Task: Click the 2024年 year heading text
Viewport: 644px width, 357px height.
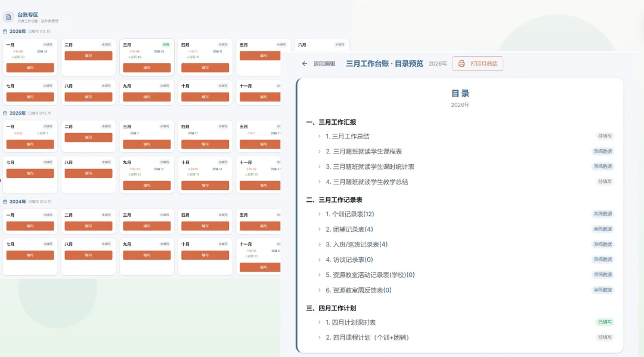Action: click(18, 202)
